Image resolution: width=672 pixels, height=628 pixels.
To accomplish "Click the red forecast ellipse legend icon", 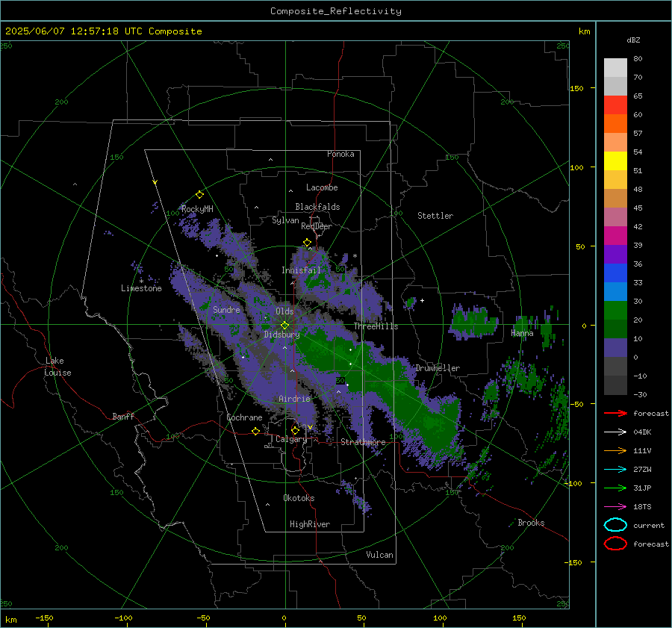I will coord(615,544).
